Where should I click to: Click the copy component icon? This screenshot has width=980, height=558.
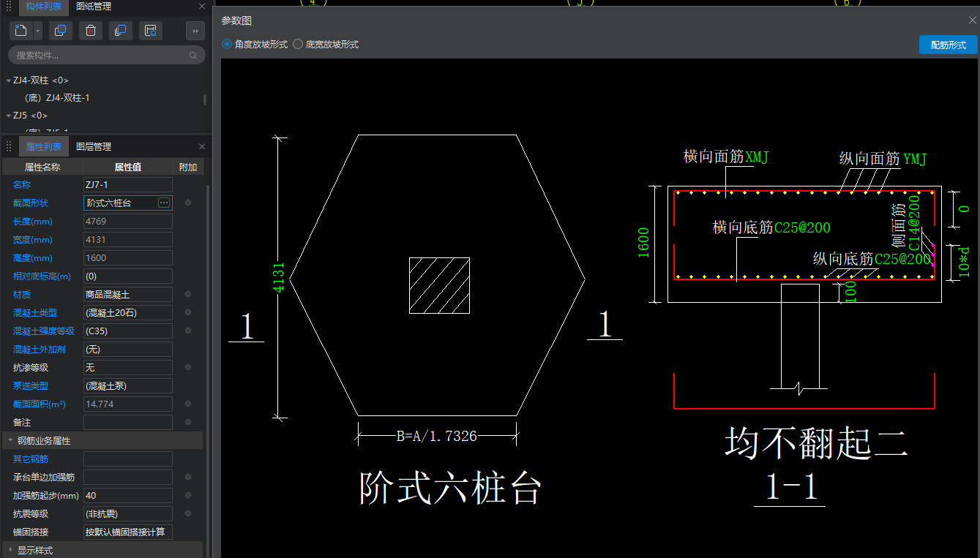(x=61, y=31)
